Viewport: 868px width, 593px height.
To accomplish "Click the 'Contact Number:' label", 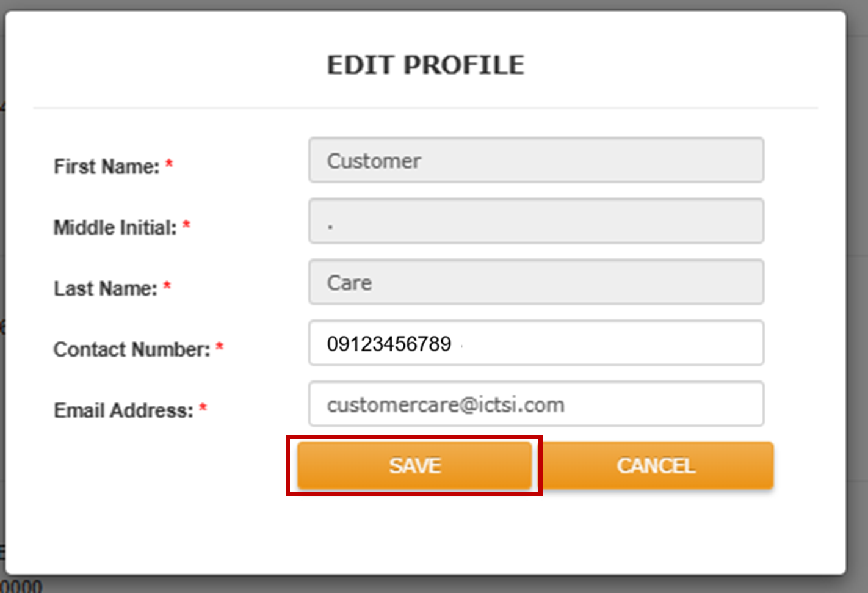I will point(131,349).
